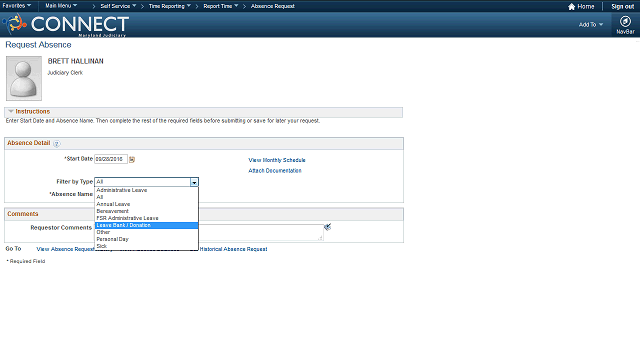
Task: Click the Filter by Type dropdown arrow
Action: click(x=194, y=182)
